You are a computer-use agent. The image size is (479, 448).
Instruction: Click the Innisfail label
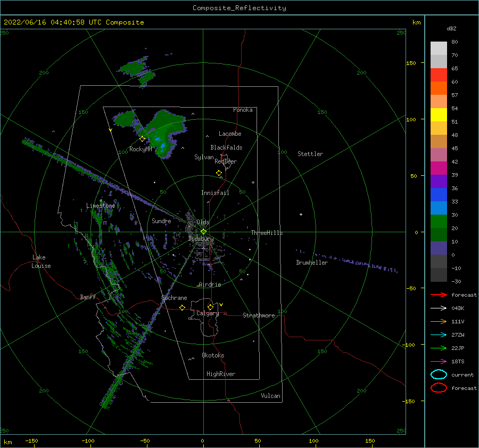pyautogui.click(x=215, y=193)
